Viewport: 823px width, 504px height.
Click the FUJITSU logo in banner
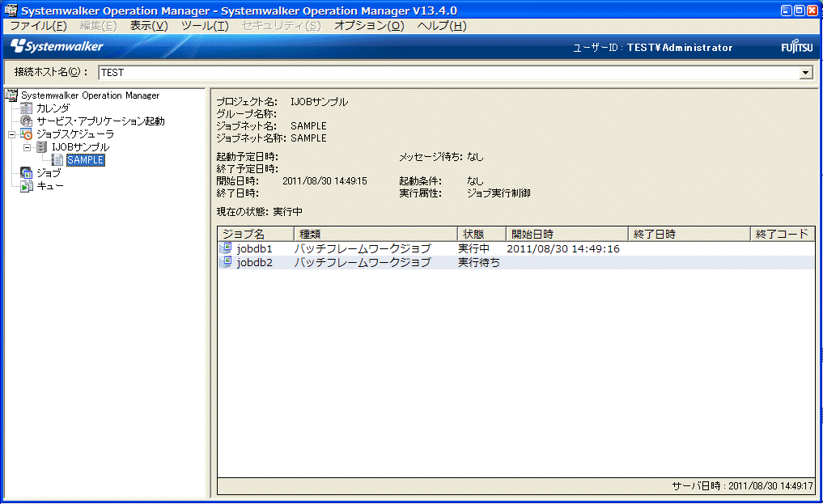(797, 47)
